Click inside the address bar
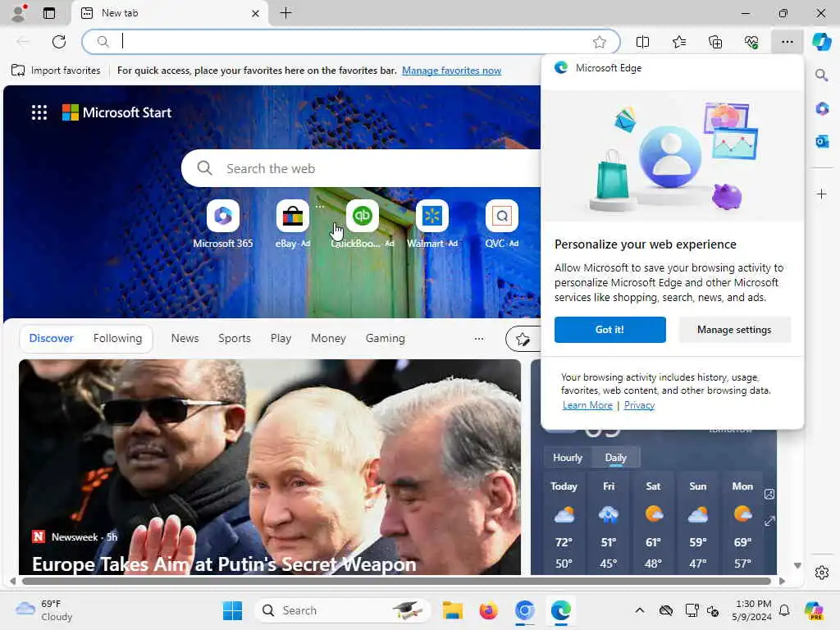This screenshot has height=630, width=840. click(x=351, y=42)
